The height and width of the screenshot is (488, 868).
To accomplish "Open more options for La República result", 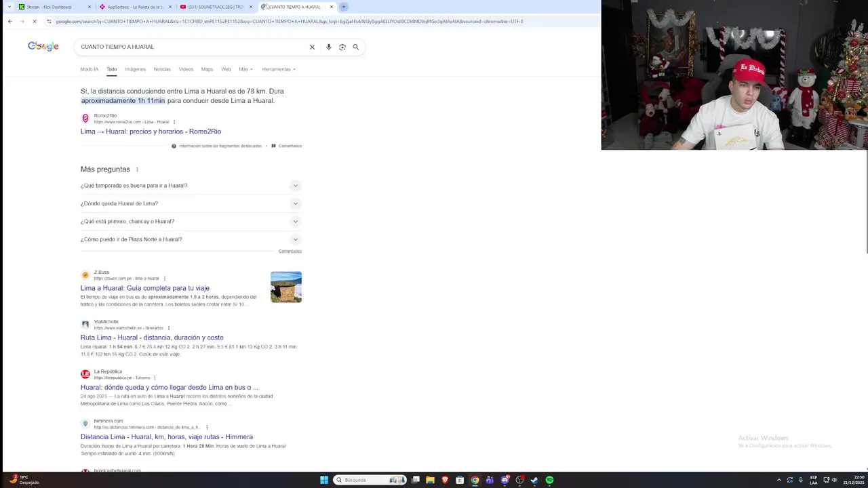I will (x=155, y=378).
